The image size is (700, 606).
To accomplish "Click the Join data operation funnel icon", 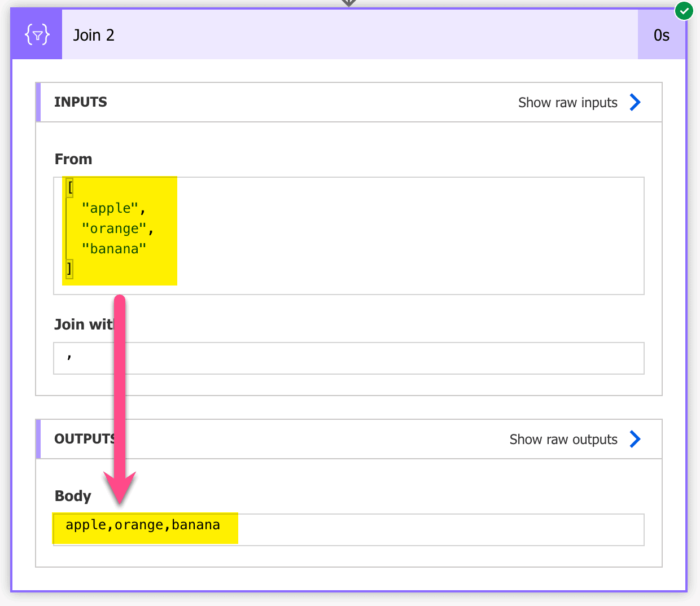I will click(36, 34).
